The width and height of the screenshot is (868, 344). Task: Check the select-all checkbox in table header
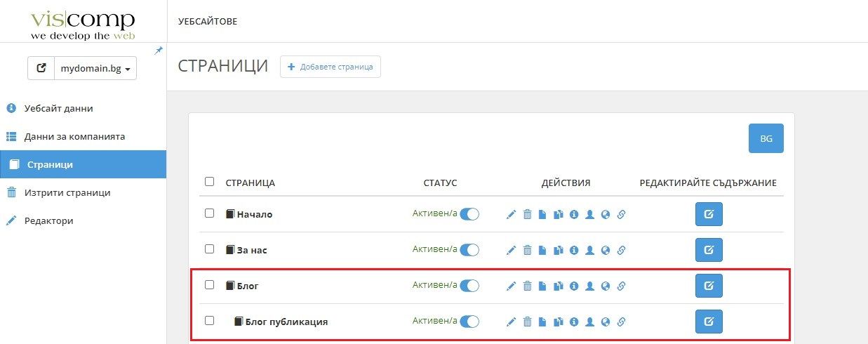(x=209, y=182)
